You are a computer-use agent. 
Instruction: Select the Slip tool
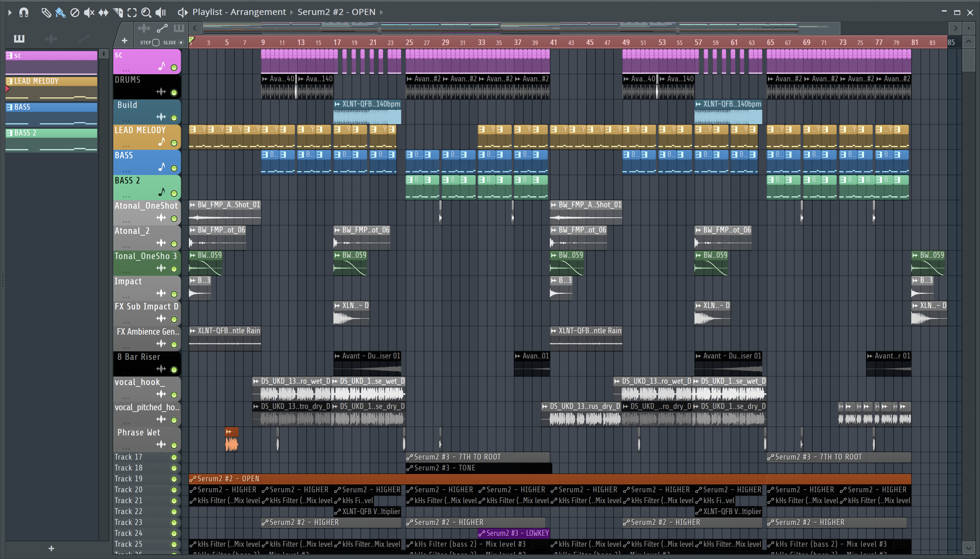103,13
